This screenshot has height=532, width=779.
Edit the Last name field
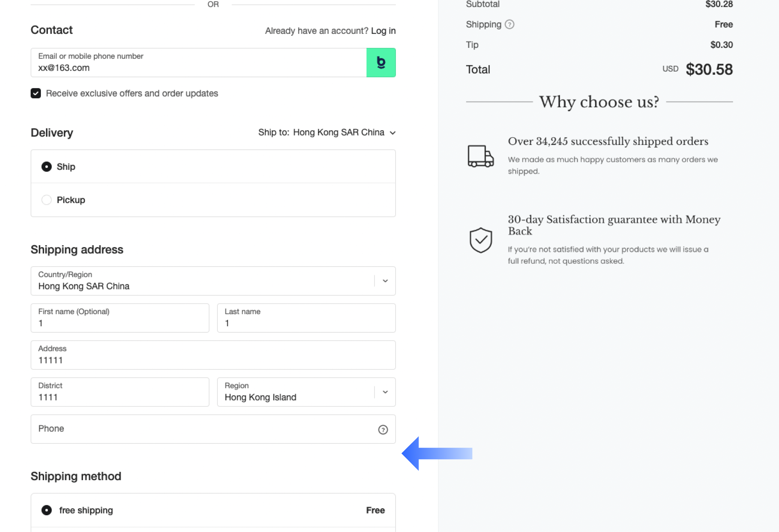pos(306,318)
